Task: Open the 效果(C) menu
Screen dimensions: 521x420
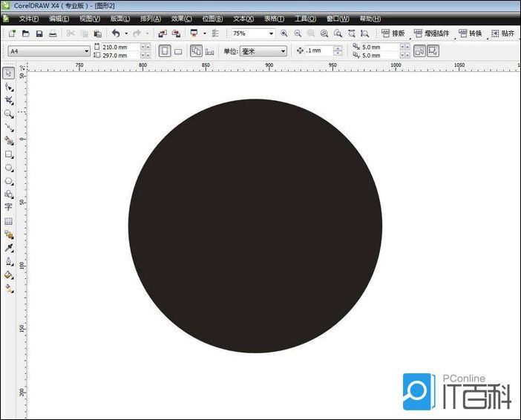Action: pyautogui.click(x=181, y=19)
